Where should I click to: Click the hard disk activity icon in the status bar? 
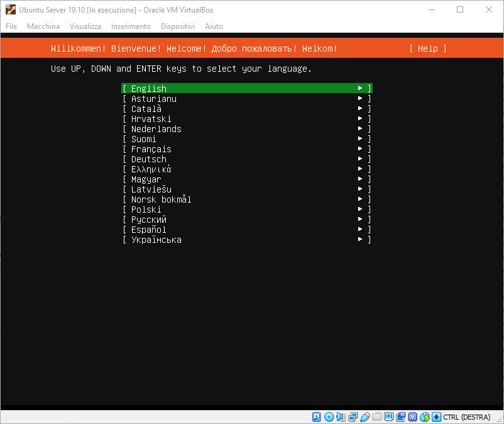pyautogui.click(x=316, y=417)
